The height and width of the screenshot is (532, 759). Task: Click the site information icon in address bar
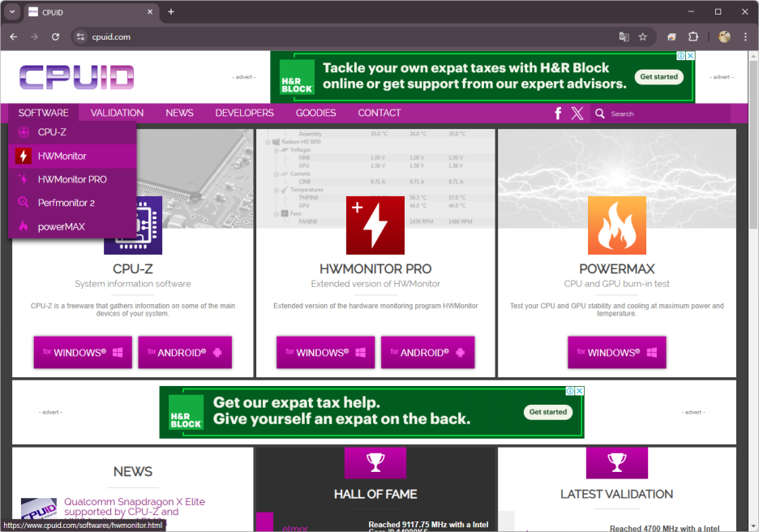click(80, 36)
